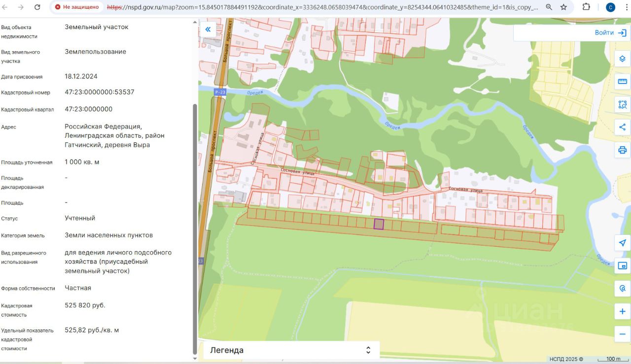
Task: Click the Войти login button
Action: (x=610, y=33)
